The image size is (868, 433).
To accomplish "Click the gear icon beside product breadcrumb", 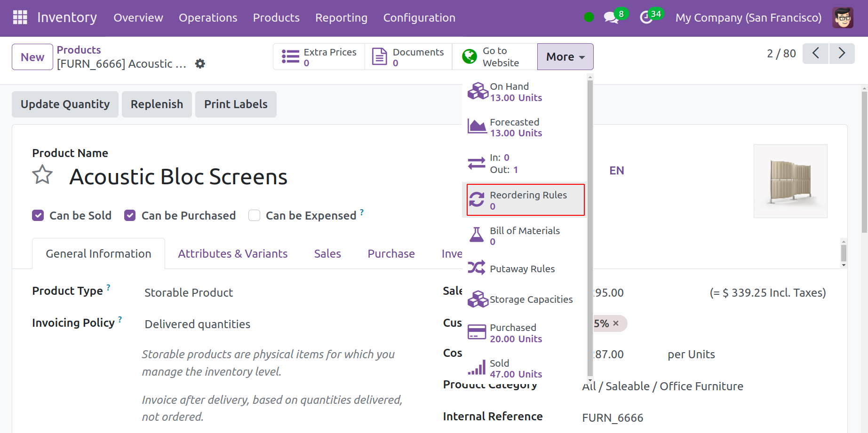I will coord(200,63).
